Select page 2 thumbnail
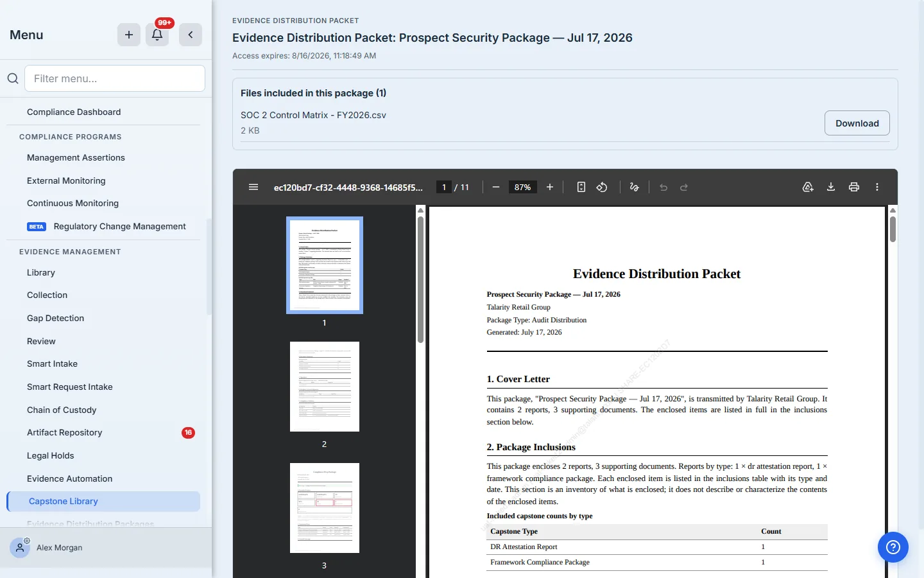The height and width of the screenshot is (578, 924). click(325, 387)
